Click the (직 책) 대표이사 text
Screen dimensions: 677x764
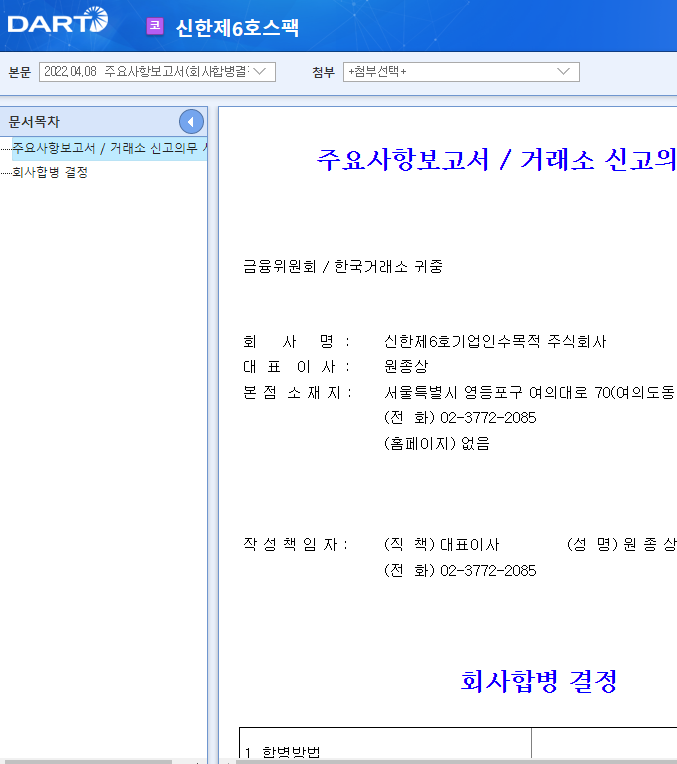(x=442, y=544)
